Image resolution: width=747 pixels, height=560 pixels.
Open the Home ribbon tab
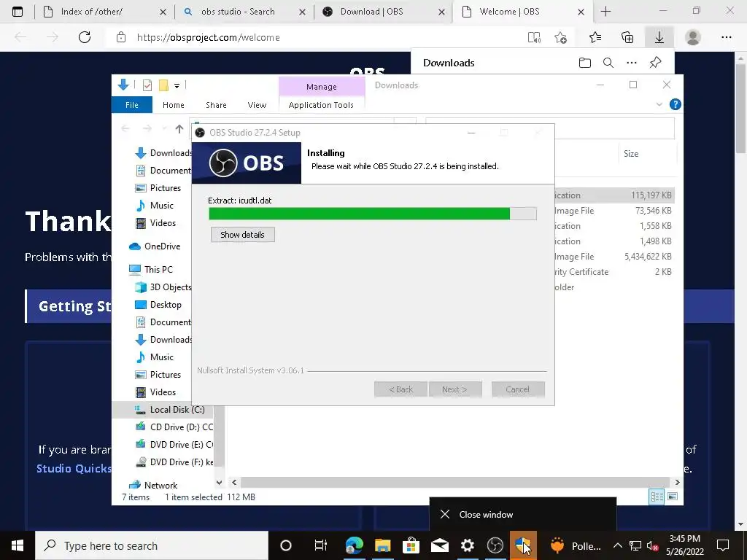click(174, 105)
